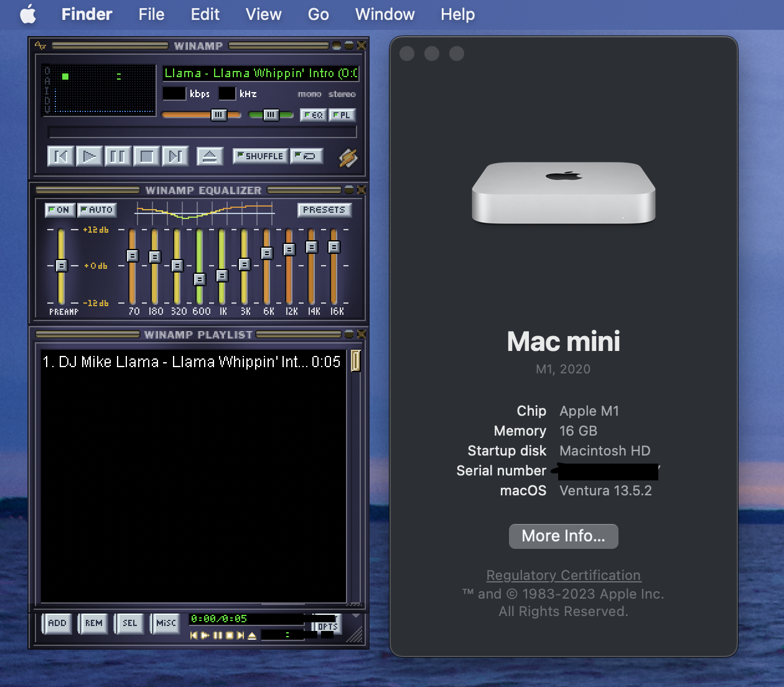This screenshot has height=687, width=784.
Task: Click the More Info... button
Action: point(563,536)
